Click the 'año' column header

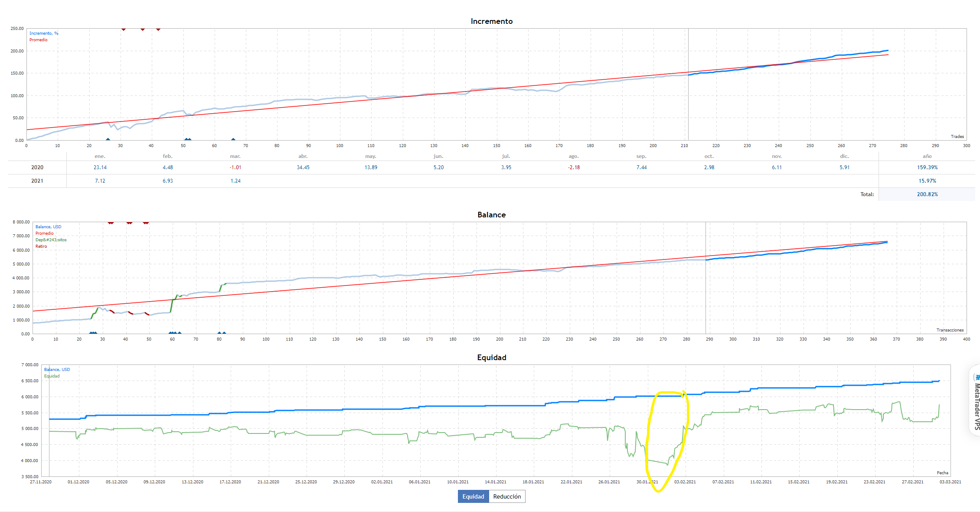coord(927,156)
